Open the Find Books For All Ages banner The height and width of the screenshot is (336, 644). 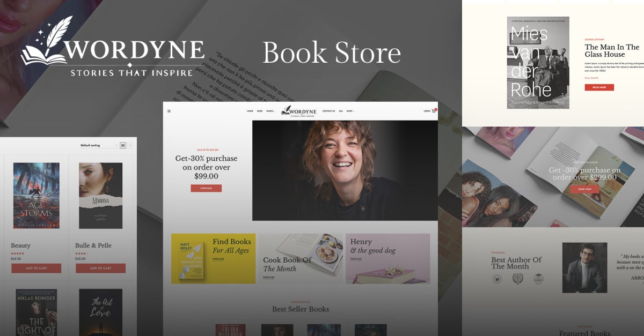(x=213, y=258)
